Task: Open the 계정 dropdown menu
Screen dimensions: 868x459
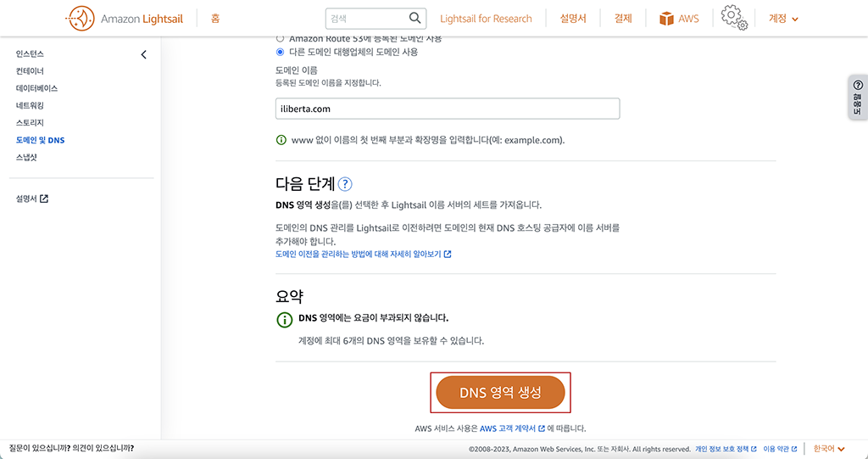Action: 783,19
